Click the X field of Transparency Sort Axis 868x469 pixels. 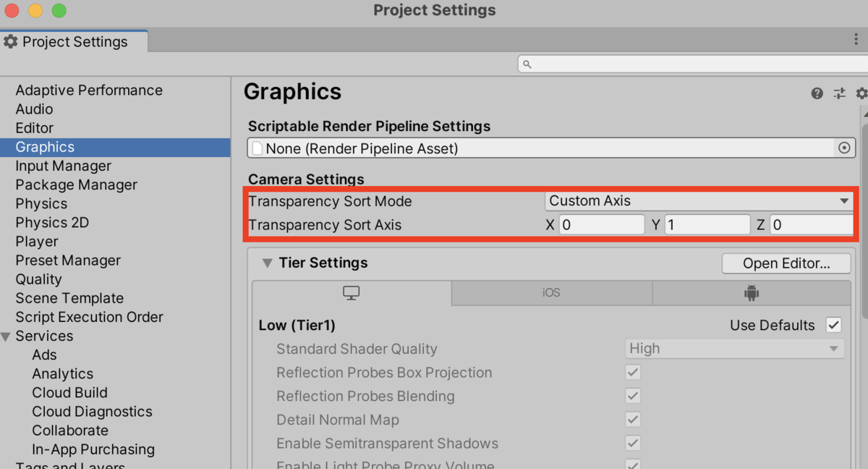click(601, 225)
